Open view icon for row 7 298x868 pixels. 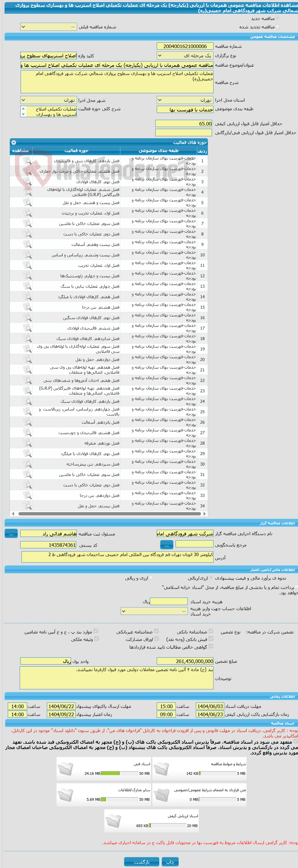pos(27,223)
